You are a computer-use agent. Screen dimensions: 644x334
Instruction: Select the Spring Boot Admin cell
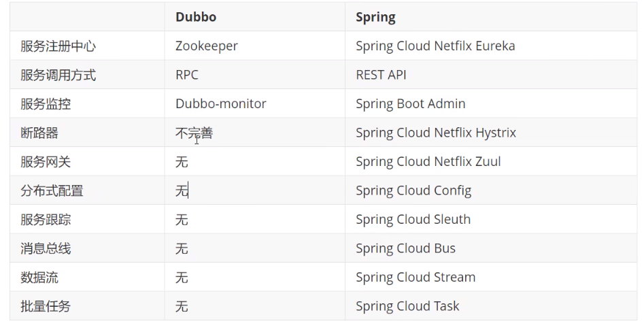410,104
